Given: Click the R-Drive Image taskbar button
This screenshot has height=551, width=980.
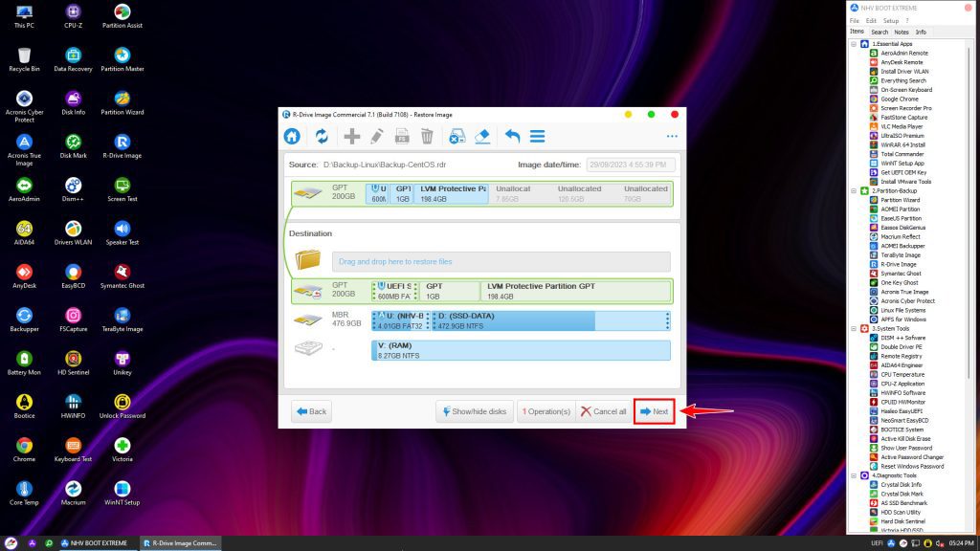Looking at the screenshot, I should click(x=179, y=543).
